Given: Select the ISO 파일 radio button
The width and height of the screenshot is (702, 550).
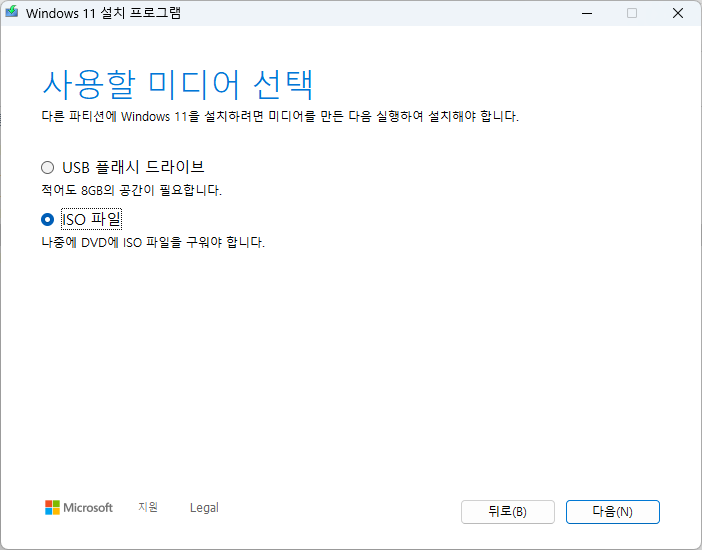Looking at the screenshot, I should (x=47, y=219).
